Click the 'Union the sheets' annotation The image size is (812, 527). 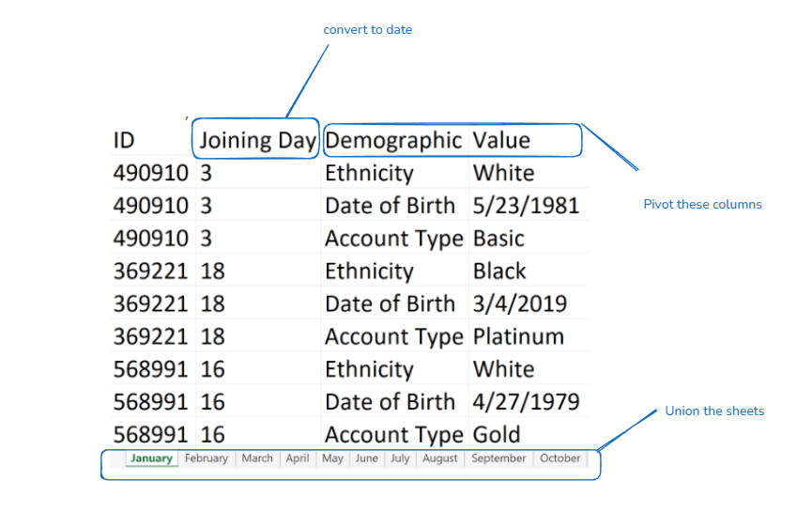point(714,411)
